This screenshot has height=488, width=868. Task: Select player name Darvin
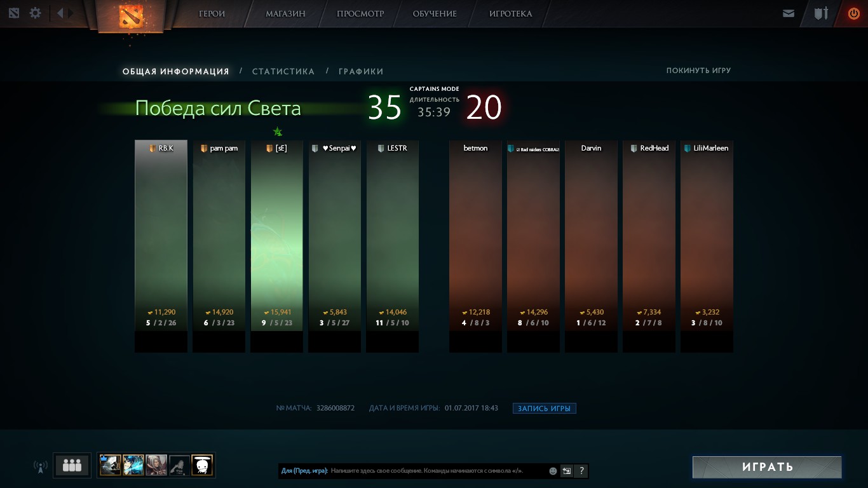coord(591,148)
